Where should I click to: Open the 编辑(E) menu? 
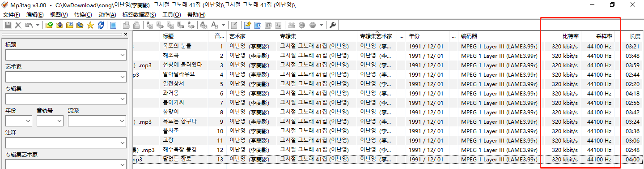tap(35, 15)
